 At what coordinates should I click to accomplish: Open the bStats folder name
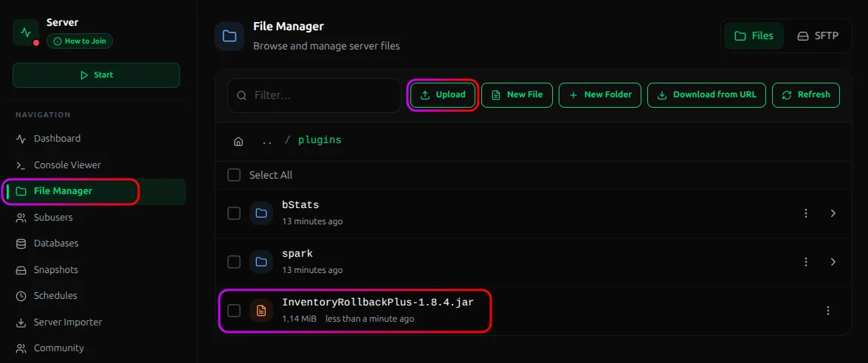point(300,205)
